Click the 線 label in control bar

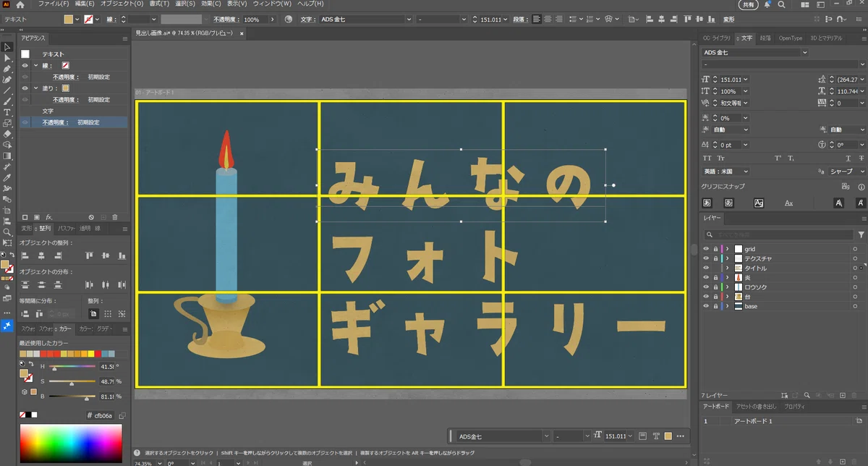111,20
